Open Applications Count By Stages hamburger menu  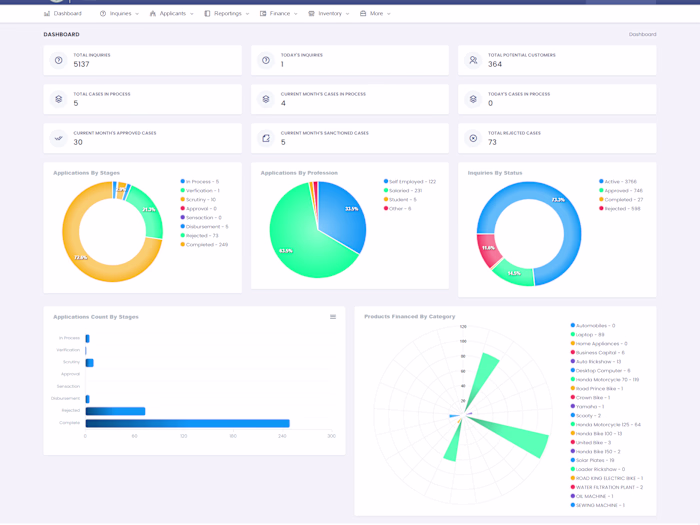tap(333, 317)
